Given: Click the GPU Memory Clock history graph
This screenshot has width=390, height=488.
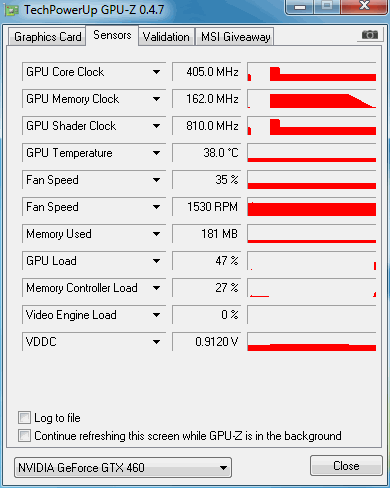Looking at the screenshot, I should [312, 99].
